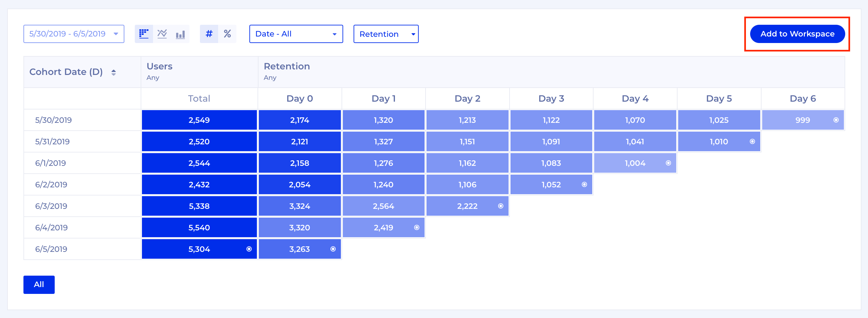This screenshot has width=868, height=318.
Task: Switch to the bar chart view
Action: pos(180,34)
